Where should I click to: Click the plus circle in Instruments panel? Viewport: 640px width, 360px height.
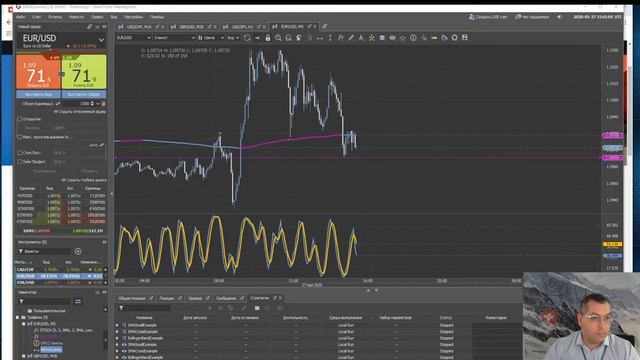(78, 251)
